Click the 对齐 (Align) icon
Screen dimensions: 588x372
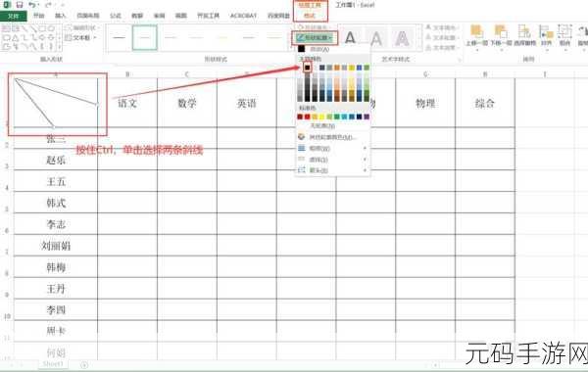[x=546, y=32]
